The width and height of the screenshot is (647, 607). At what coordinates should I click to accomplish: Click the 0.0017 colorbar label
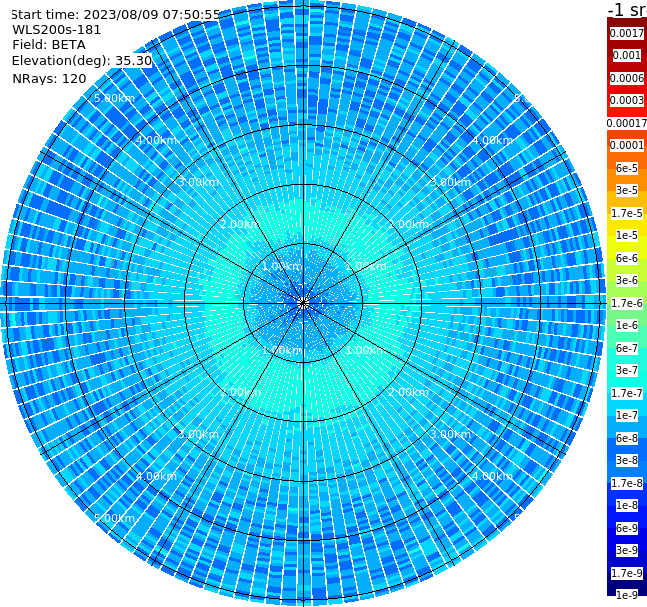627,33
